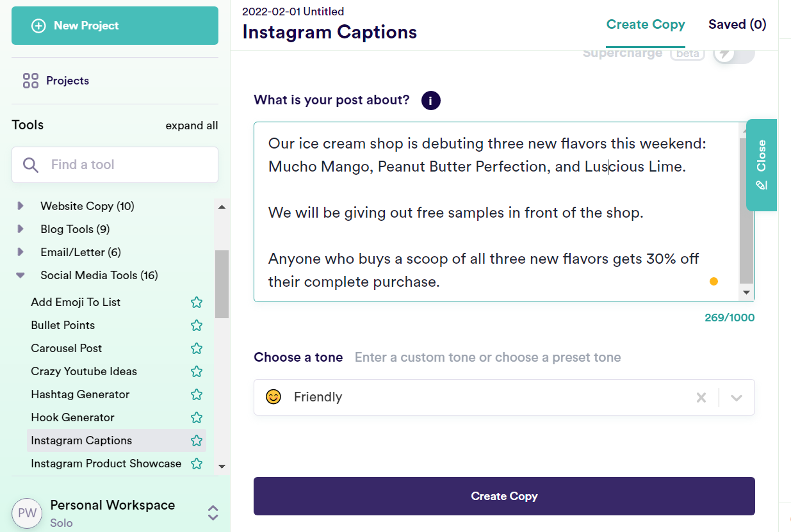Viewport: 791px width, 532px height.
Task: Open the Projects grid icon
Action: tap(30, 81)
